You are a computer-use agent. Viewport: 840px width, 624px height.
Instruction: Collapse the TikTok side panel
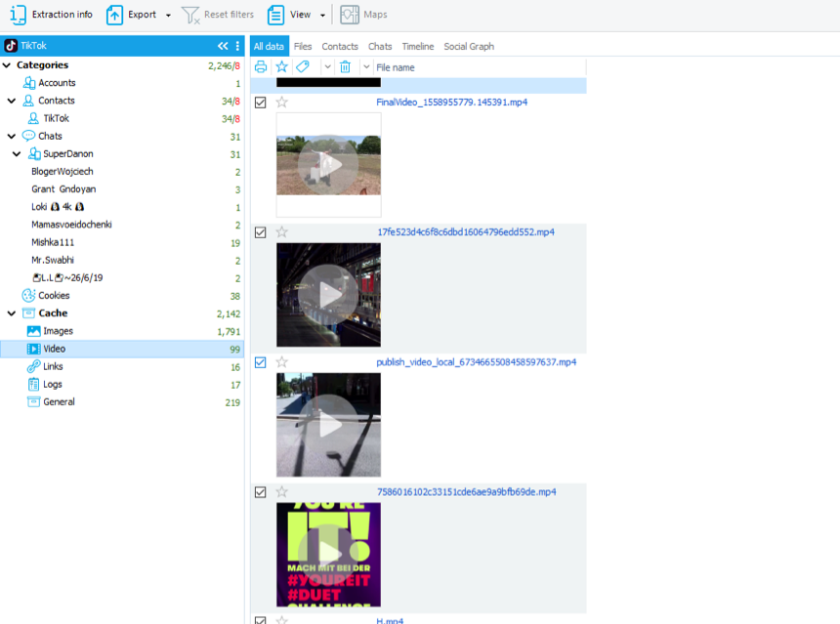coord(223,46)
